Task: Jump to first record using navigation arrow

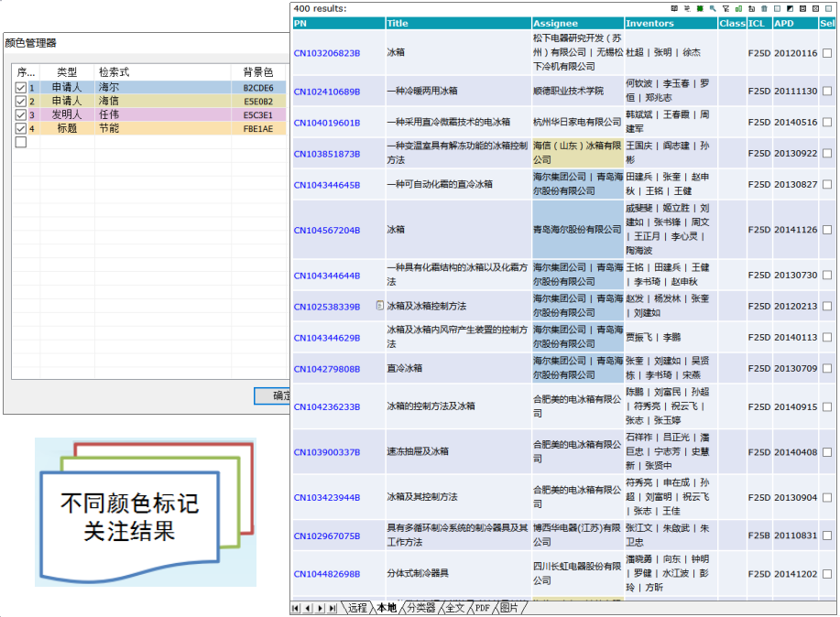Action: click(x=296, y=608)
